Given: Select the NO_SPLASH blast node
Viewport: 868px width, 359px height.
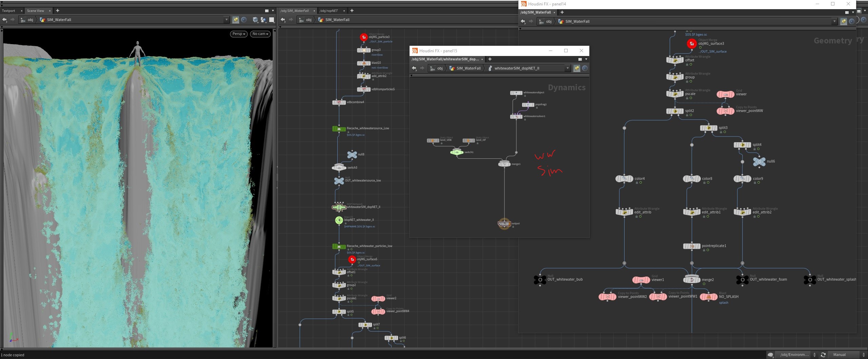Looking at the screenshot, I should (x=709, y=297).
